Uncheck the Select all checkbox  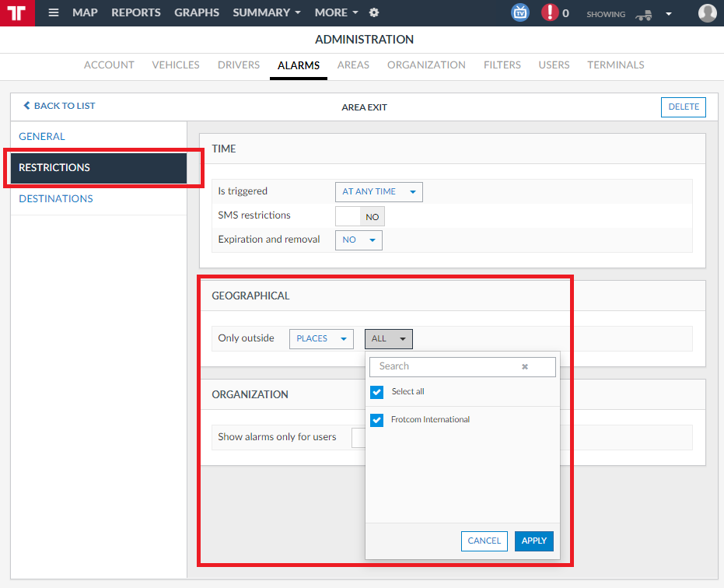(x=376, y=392)
